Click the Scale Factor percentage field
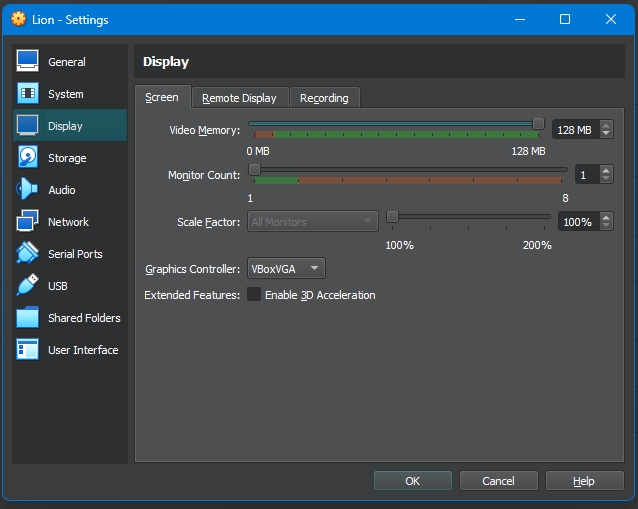Screen dimensions: 638x509 click(x=577, y=222)
